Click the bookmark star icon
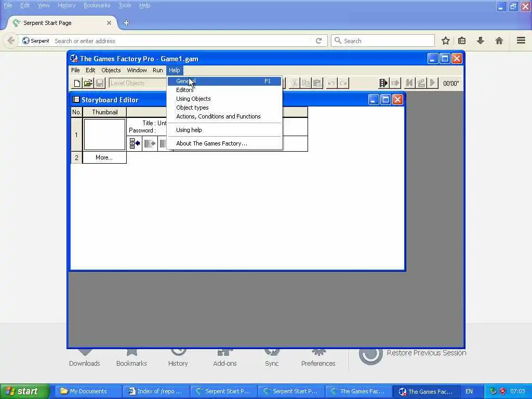The height and width of the screenshot is (399, 532). [445, 41]
